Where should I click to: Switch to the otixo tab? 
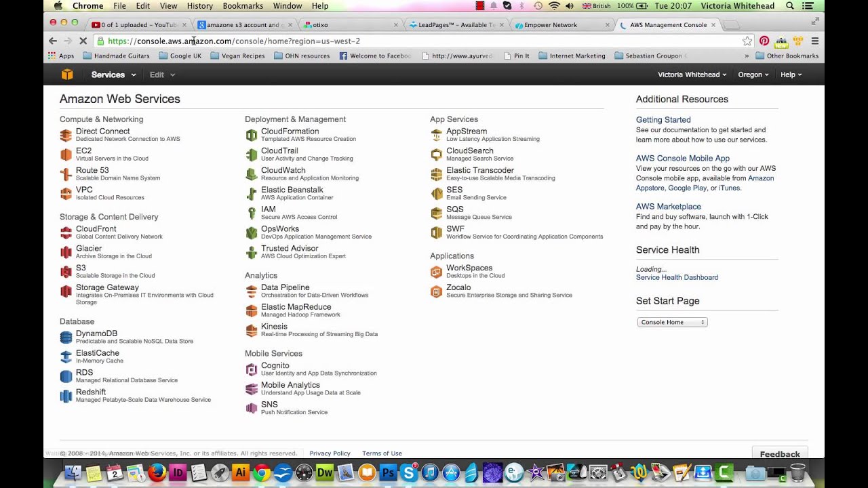click(x=349, y=25)
